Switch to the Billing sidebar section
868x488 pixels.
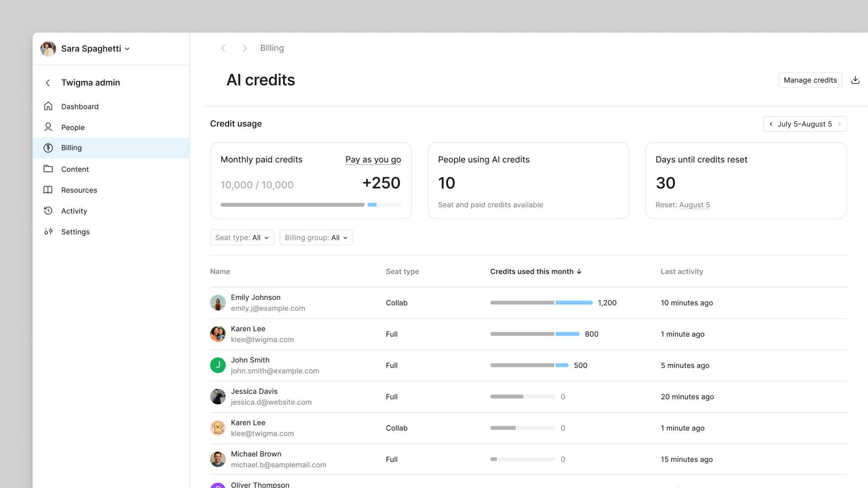click(x=71, y=148)
